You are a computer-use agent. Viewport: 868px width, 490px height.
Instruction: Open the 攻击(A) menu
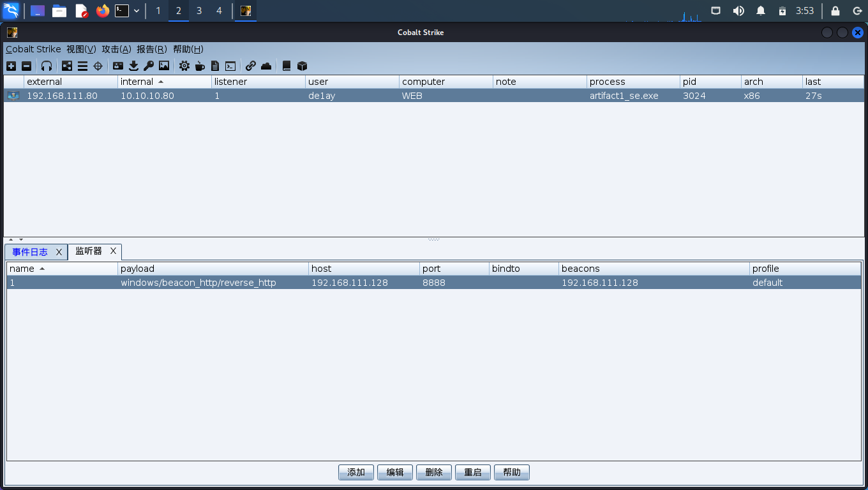116,49
